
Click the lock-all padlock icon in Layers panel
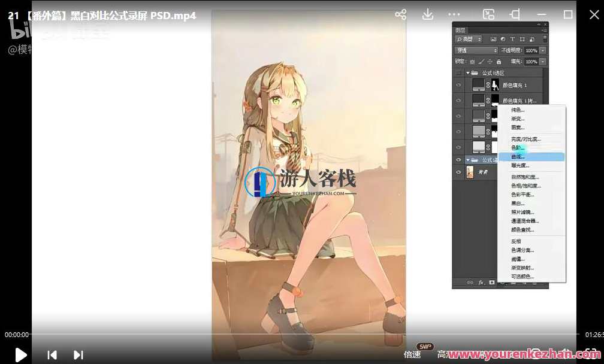pyautogui.click(x=499, y=60)
